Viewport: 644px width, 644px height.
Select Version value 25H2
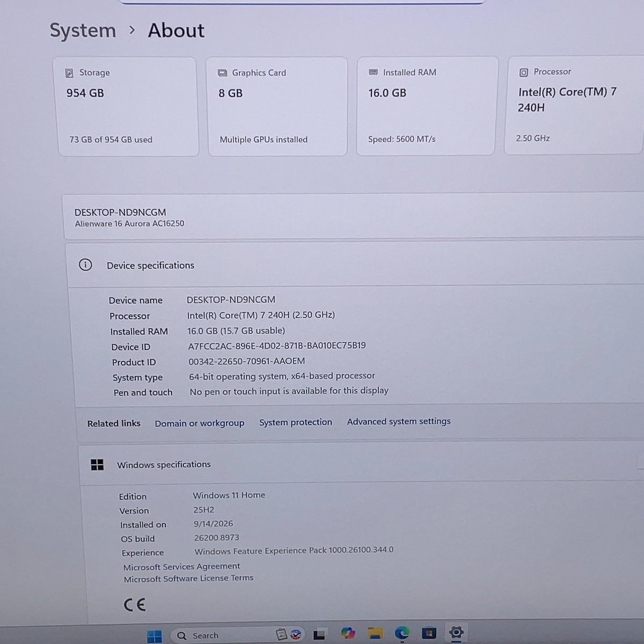204,509
